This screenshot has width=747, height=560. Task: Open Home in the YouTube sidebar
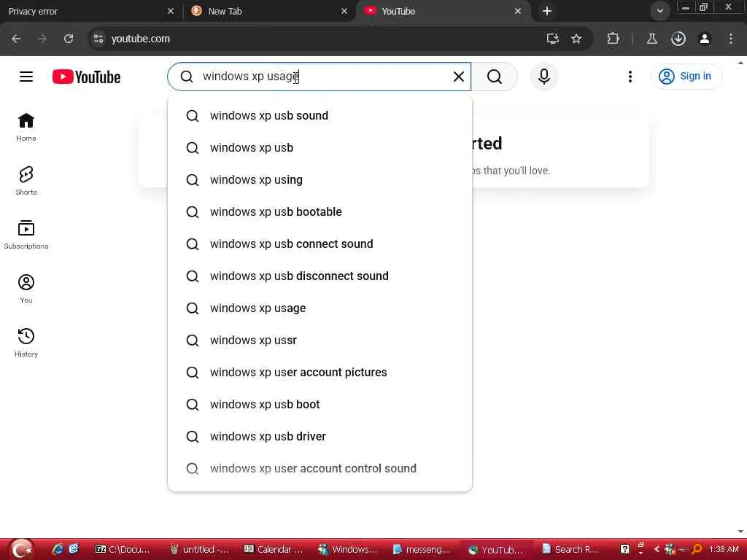(26, 127)
